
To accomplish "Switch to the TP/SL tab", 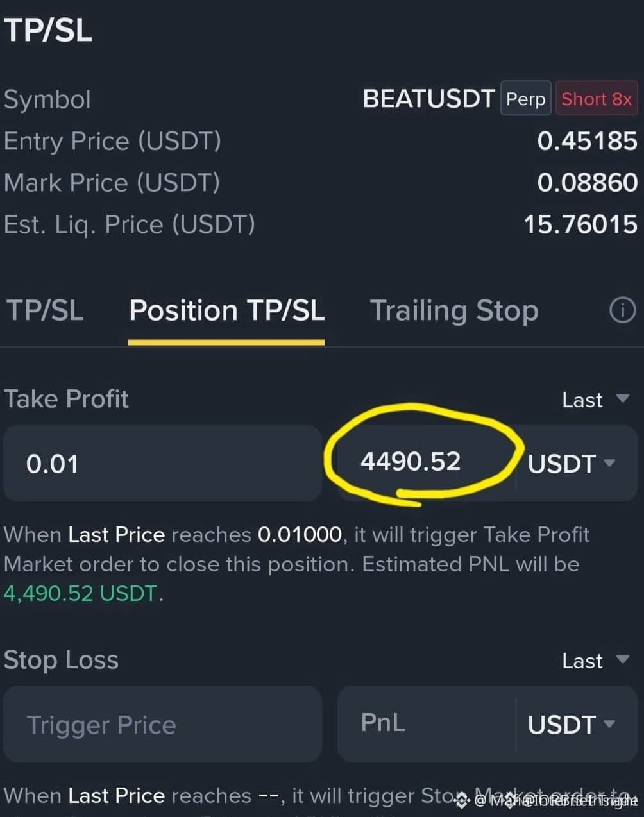I will (45, 310).
